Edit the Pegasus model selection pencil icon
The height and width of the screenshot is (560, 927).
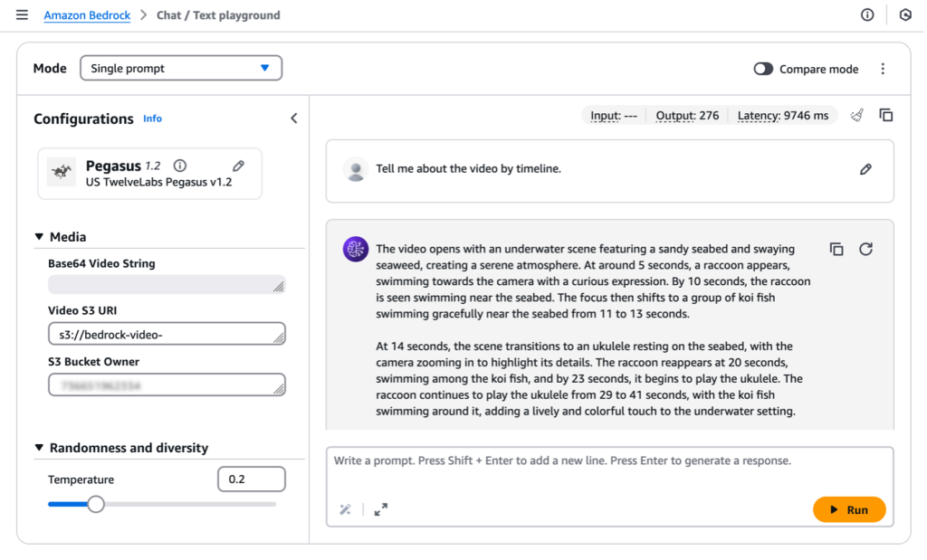[238, 166]
